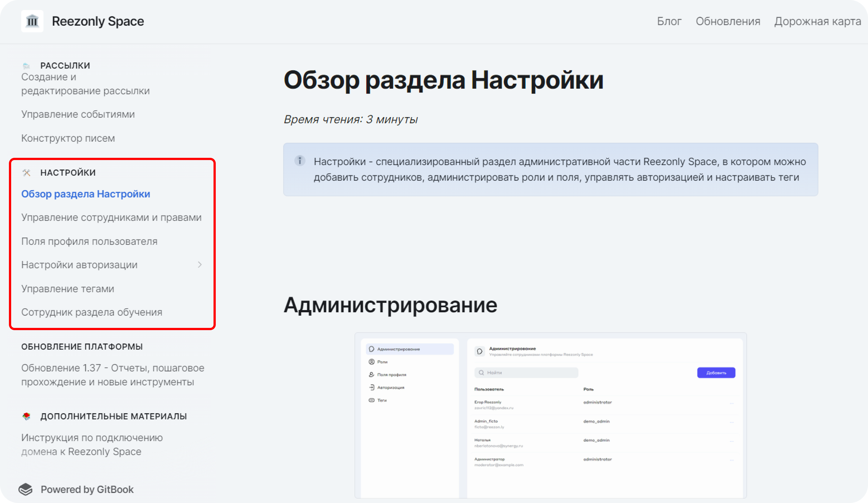Image resolution: width=868 pixels, height=503 pixels.
Task: Open Конструктор писем sidebar link
Action: click(68, 138)
